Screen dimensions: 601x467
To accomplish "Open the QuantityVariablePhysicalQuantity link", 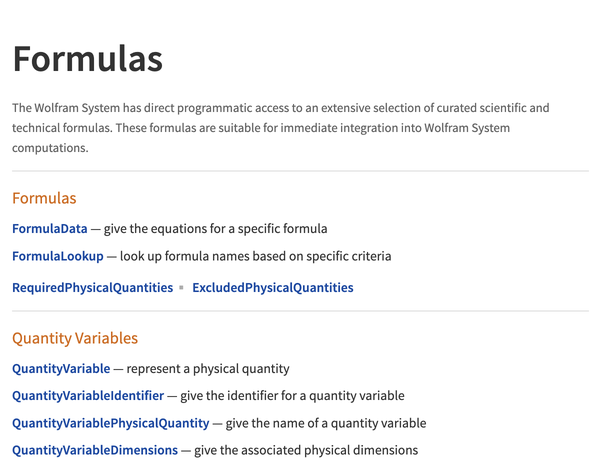I will point(110,423).
